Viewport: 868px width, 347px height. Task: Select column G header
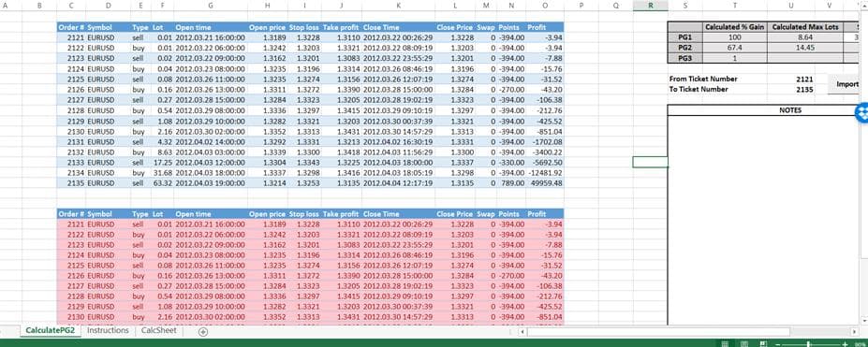click(x=211, y=6)
